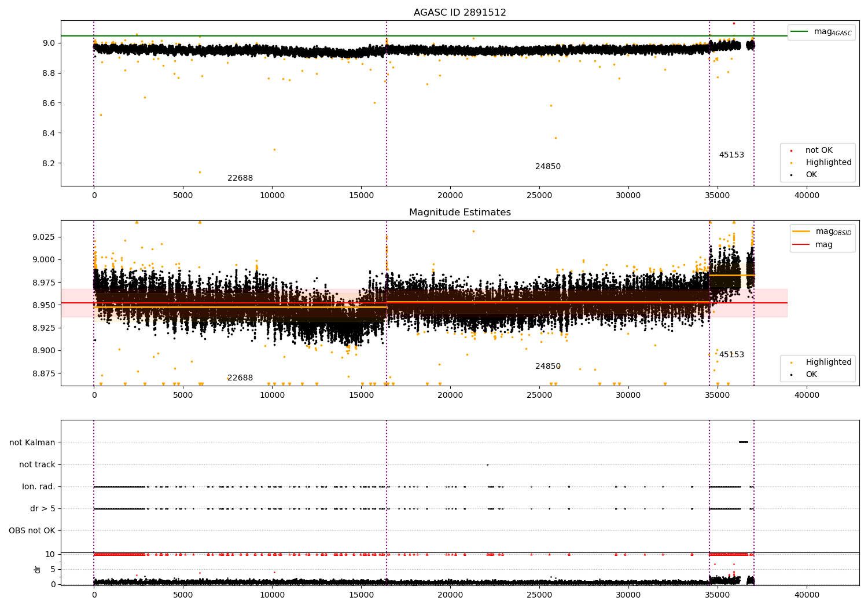Click the 'not track' y-axis label
The height and width of the screenshot is (608, 868).
37,464
